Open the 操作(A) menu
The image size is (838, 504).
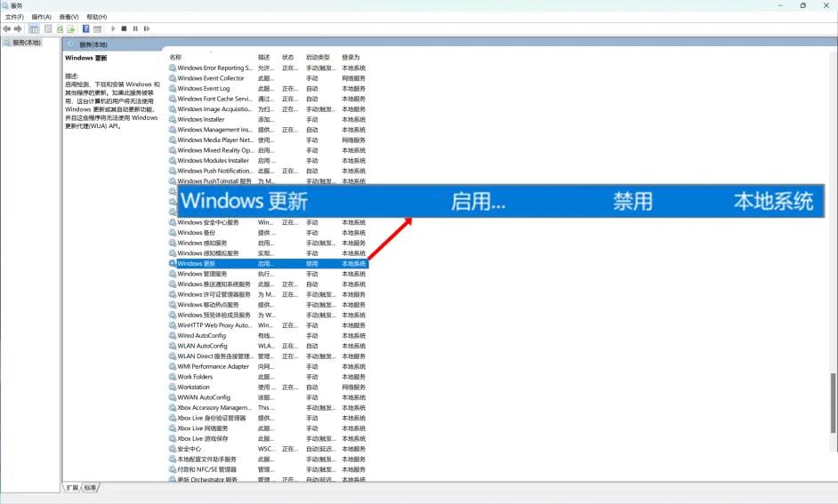click(x=42, y=17)
